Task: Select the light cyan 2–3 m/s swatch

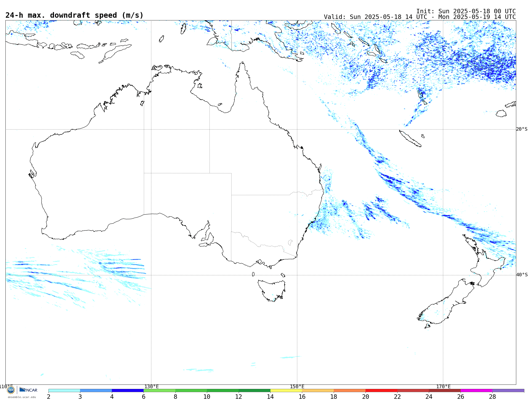Action: pos(64,391)
